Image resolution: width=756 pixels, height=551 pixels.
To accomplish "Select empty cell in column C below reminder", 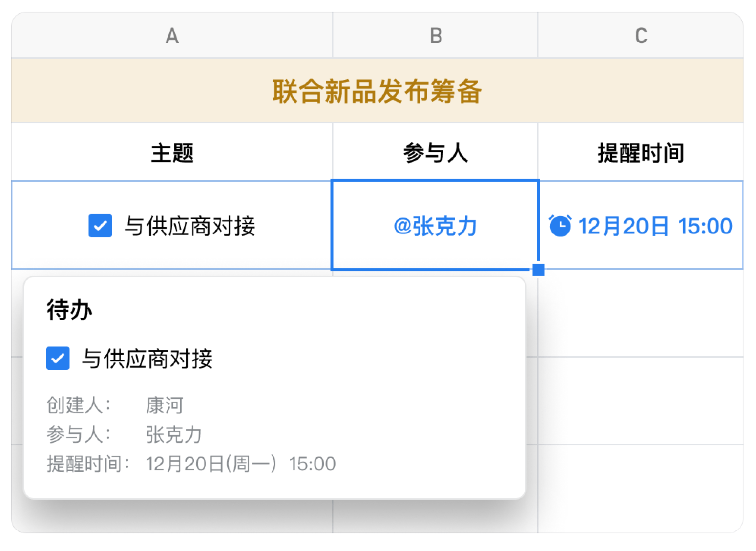I will point(641,313).
